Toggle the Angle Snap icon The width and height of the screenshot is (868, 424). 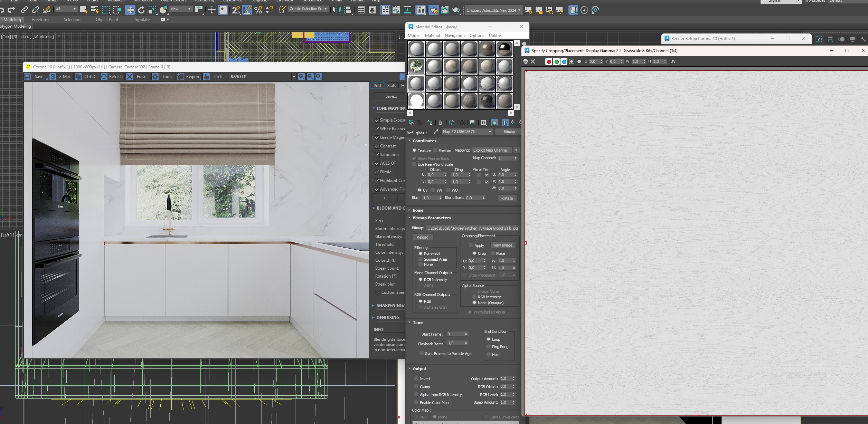pyautogui.click(x=247, y=10)
